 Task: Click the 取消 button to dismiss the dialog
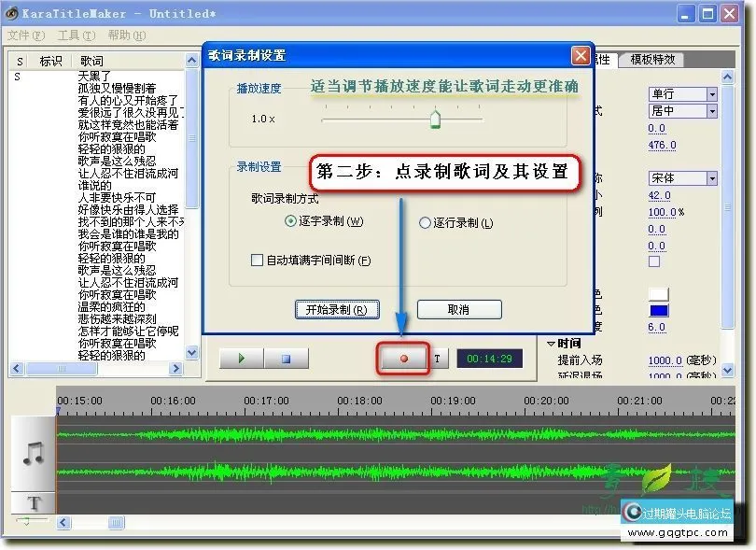(x=459, y=309)
